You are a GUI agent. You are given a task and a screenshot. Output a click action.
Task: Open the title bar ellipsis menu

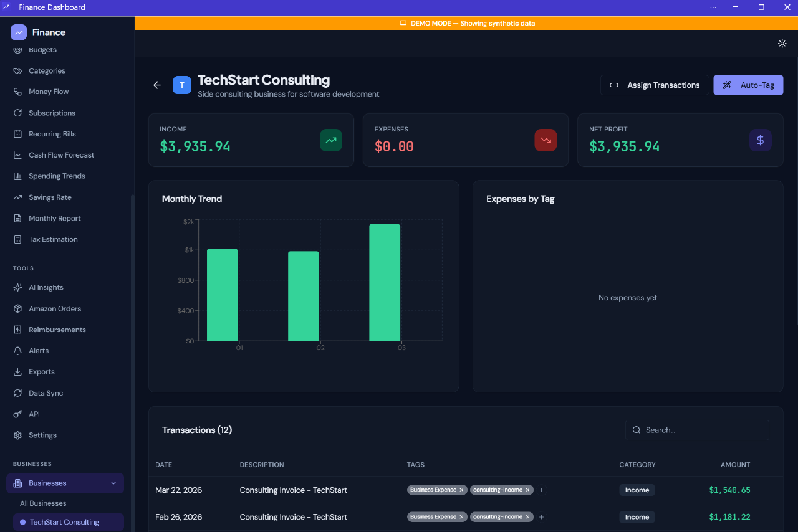pos(713,7)
